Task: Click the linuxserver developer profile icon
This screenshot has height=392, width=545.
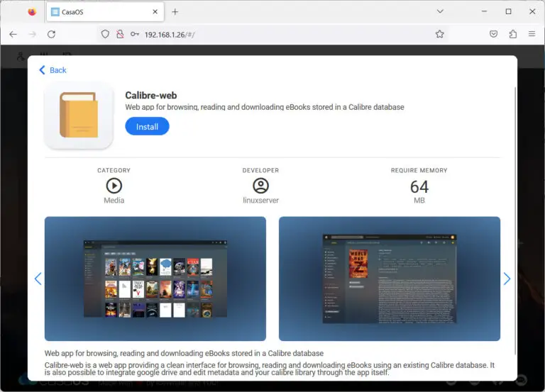Action: pos(260,186)
